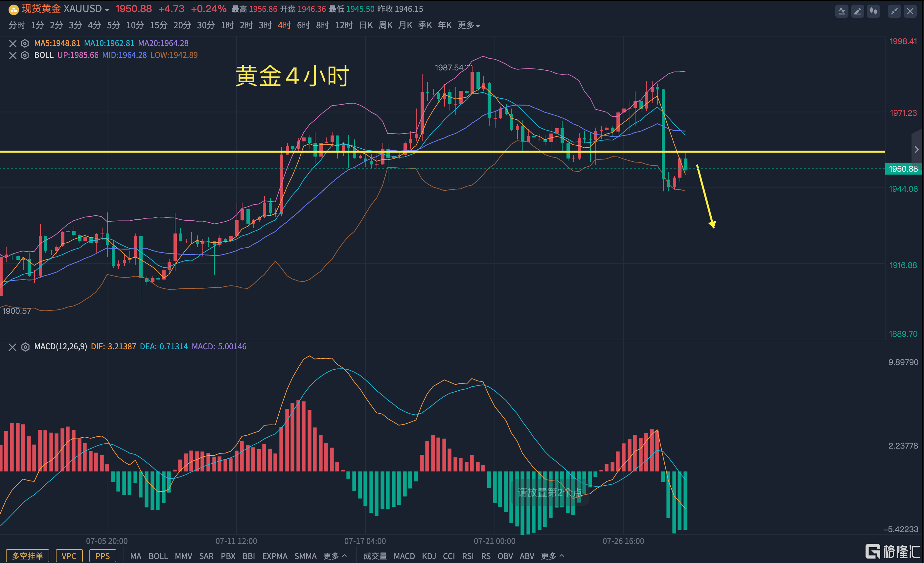Viewport: 924px width, 563px height.
Task: Expand 更多 sub-indicators list
Action: click(552, 556)
